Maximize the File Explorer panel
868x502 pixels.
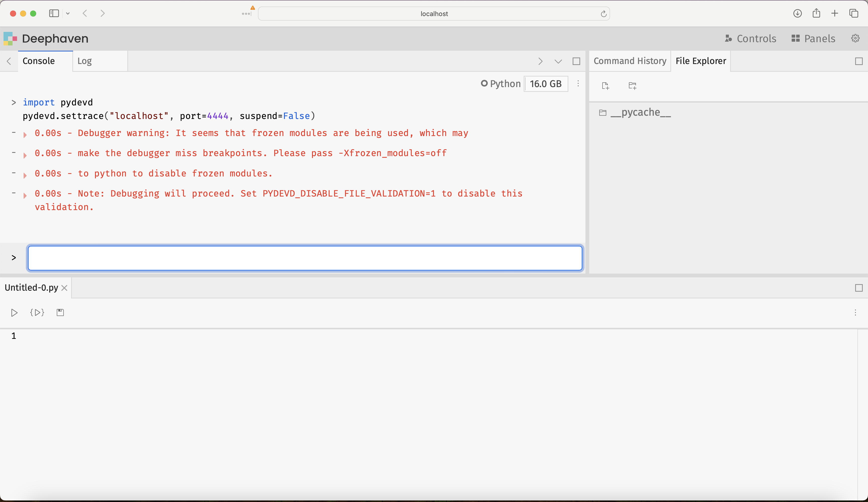859,61
